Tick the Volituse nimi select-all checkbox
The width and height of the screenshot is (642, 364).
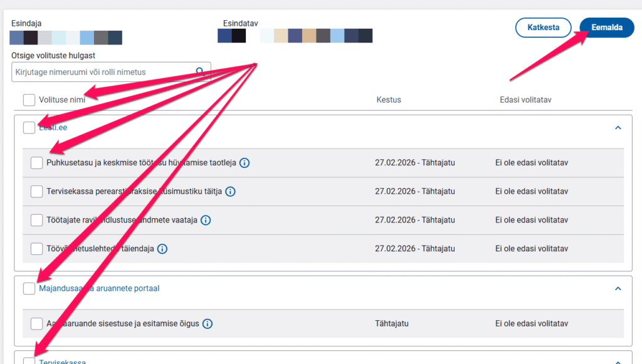[29, 100]
